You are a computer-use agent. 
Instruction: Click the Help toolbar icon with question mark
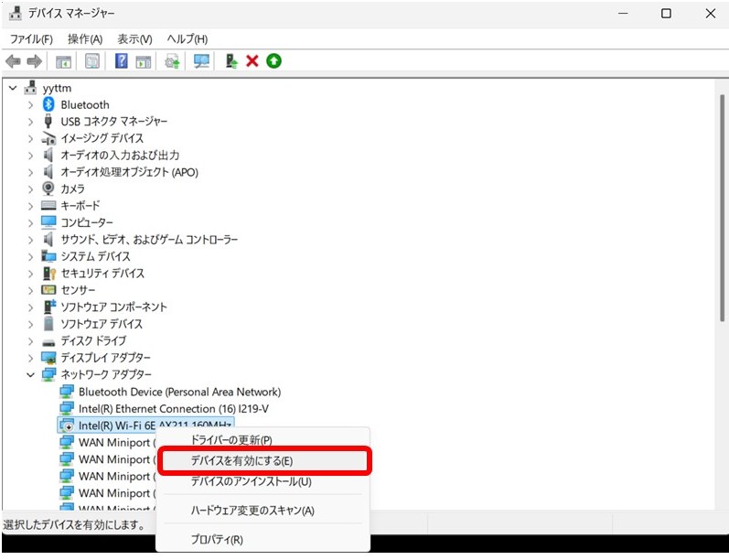pyautogui.click(x=121, y=61)
